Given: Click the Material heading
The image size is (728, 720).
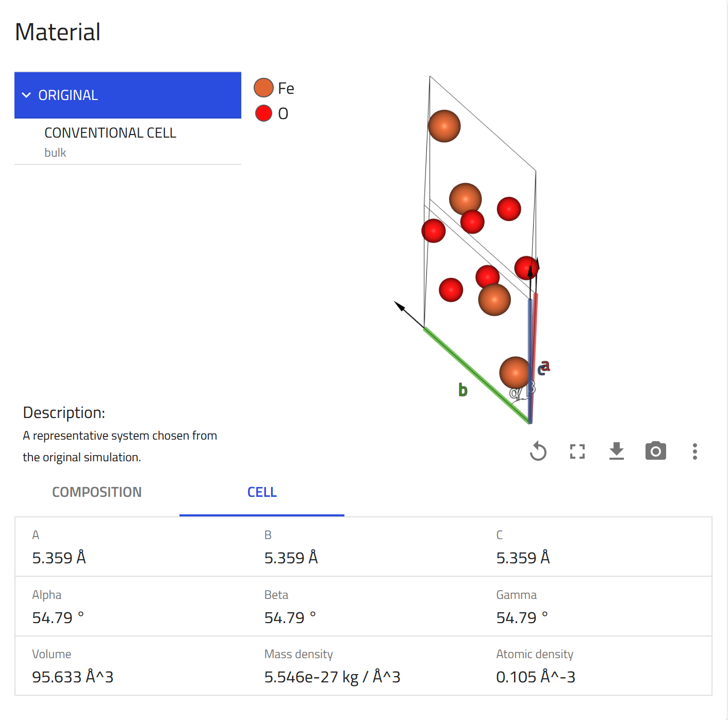Looking at the screenshot, I should [x=58, y=31].
